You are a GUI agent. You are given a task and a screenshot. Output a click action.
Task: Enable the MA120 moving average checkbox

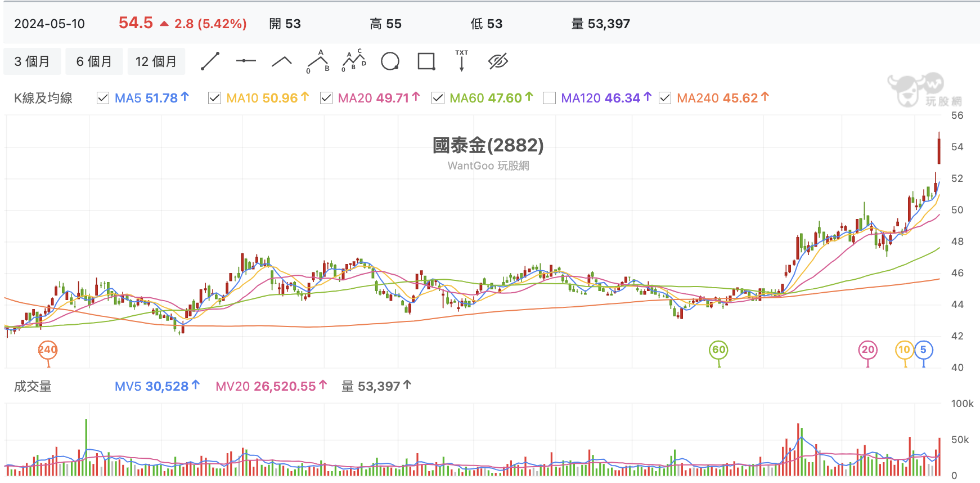[x=549, y=98]
